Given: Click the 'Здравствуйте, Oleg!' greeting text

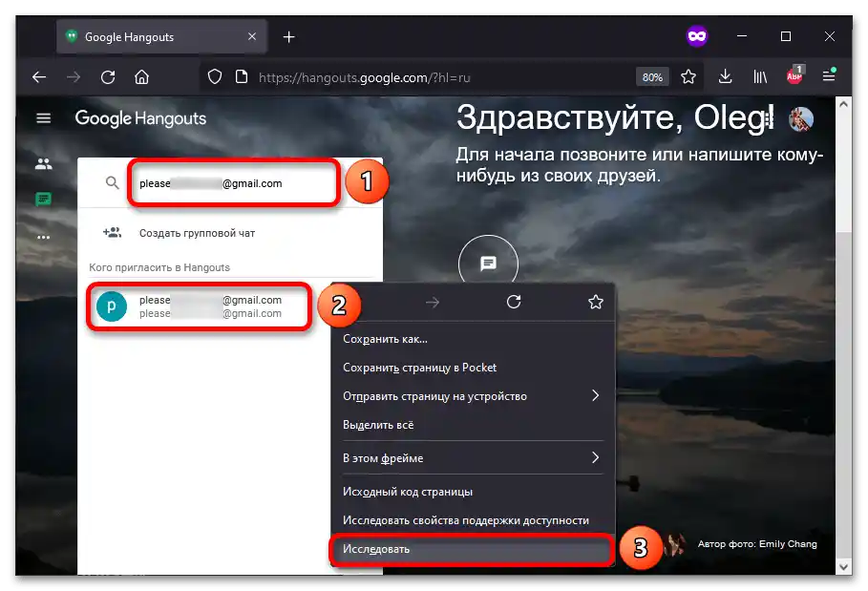Looking at the screenshot, I should click(x=615, y=117).
